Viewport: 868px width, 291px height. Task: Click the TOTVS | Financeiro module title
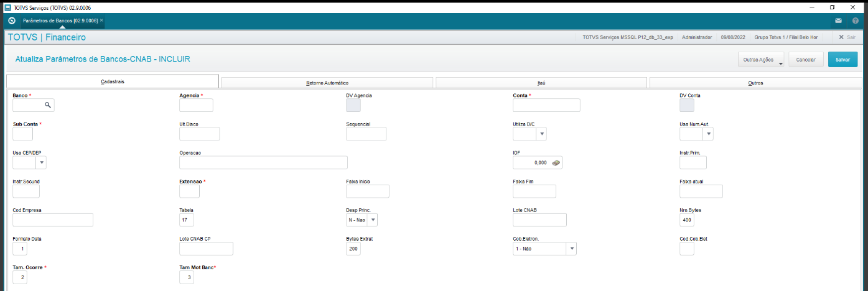point(47,37)
